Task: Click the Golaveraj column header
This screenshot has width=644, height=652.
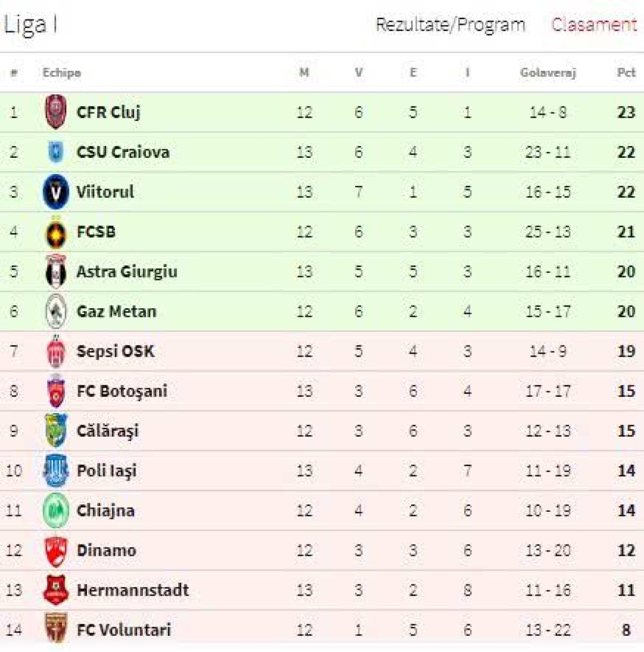Action: pos(547,73)
